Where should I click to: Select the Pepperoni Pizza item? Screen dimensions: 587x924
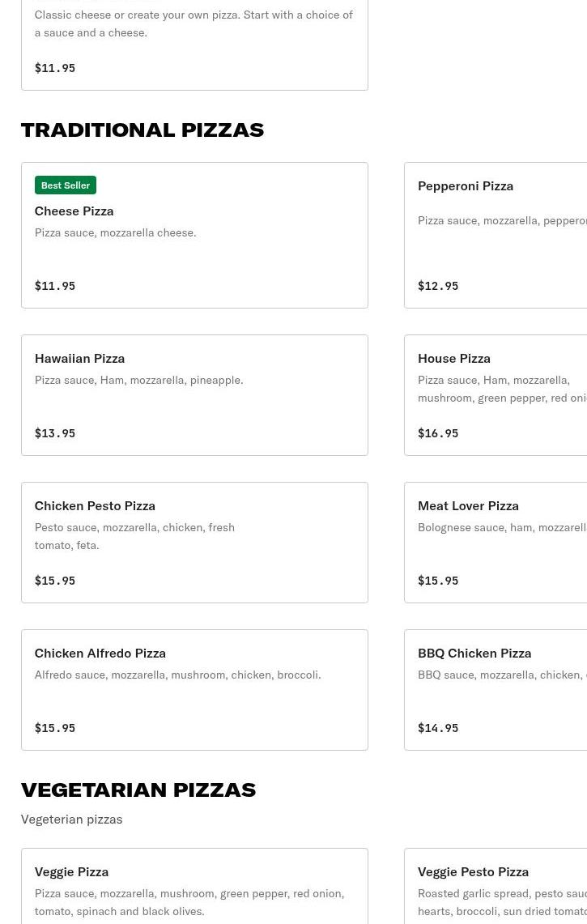coord(496,235)
